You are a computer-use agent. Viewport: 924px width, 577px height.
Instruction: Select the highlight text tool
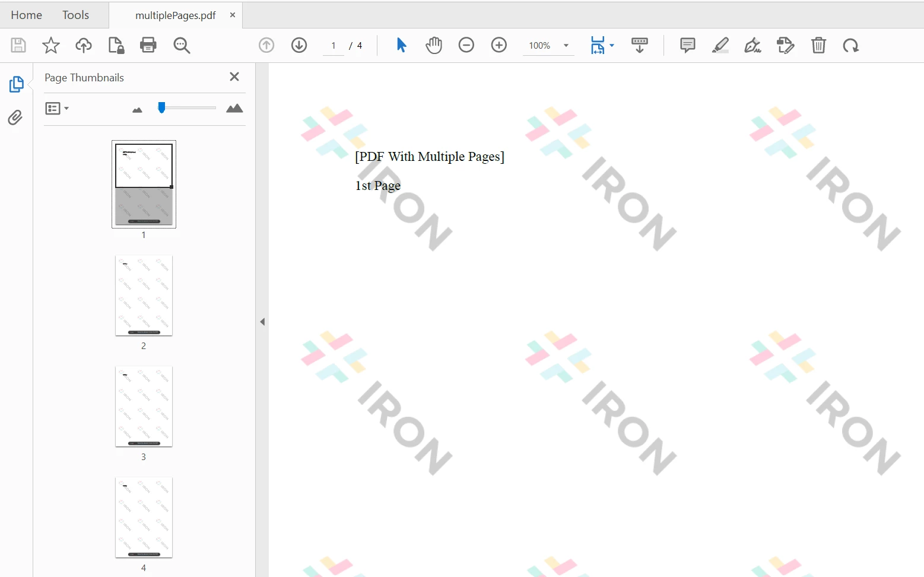(x=720, y=45)
